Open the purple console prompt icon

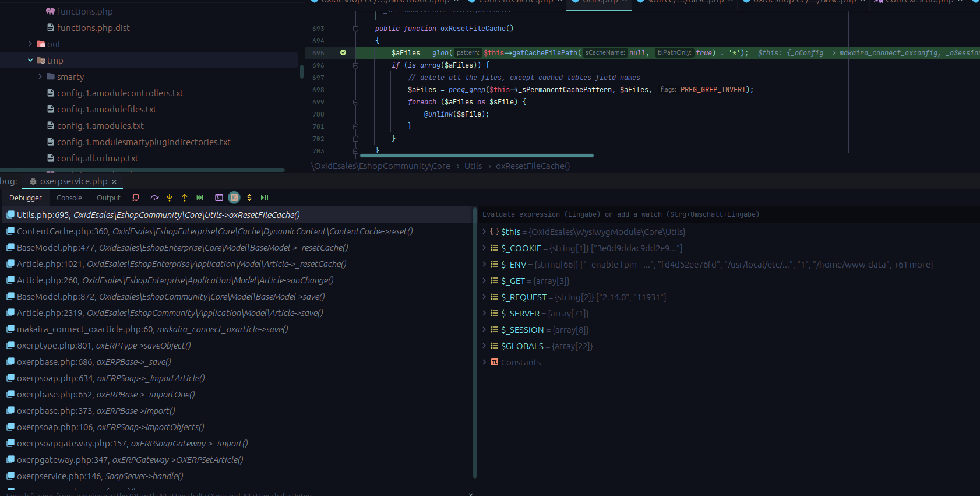pyautogui.click(x=219, y=198)
